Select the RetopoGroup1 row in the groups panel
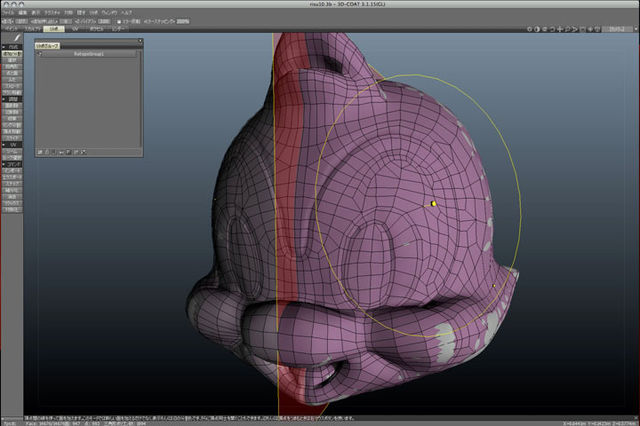 (88, 54)
